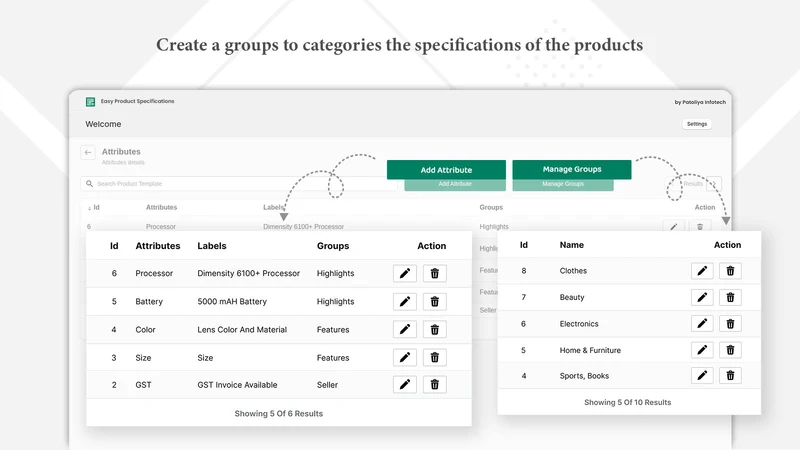Click the Showing 5 Of 6 Results text
The height and width of the screenshot is (450, 800).
pyautogui.click(x=279, y=414)
